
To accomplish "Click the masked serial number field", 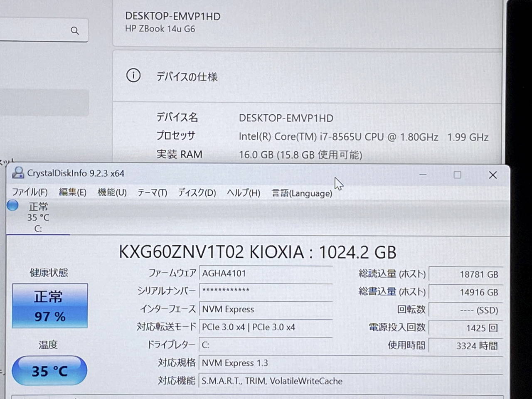I will (266, 291).
